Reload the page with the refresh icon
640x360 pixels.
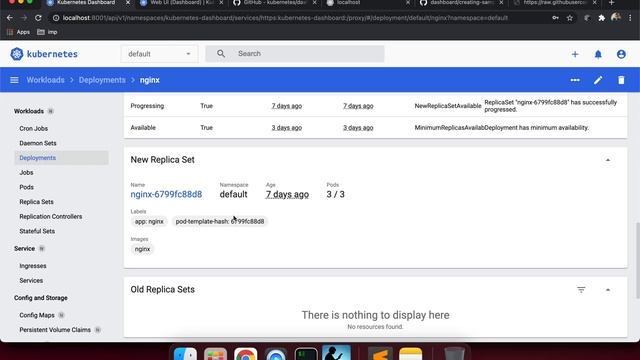38,18
